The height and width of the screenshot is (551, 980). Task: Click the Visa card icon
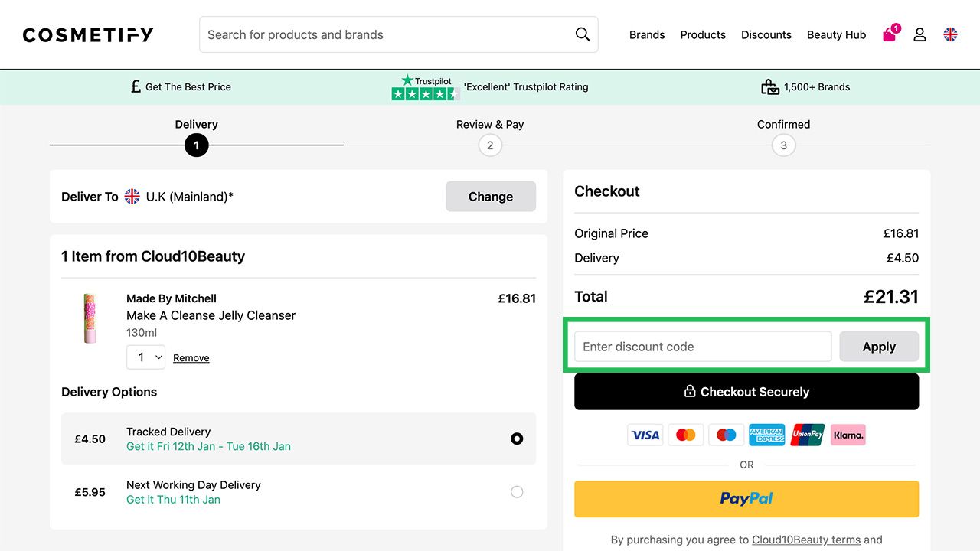pyautogui.click(x=645, y=435)
